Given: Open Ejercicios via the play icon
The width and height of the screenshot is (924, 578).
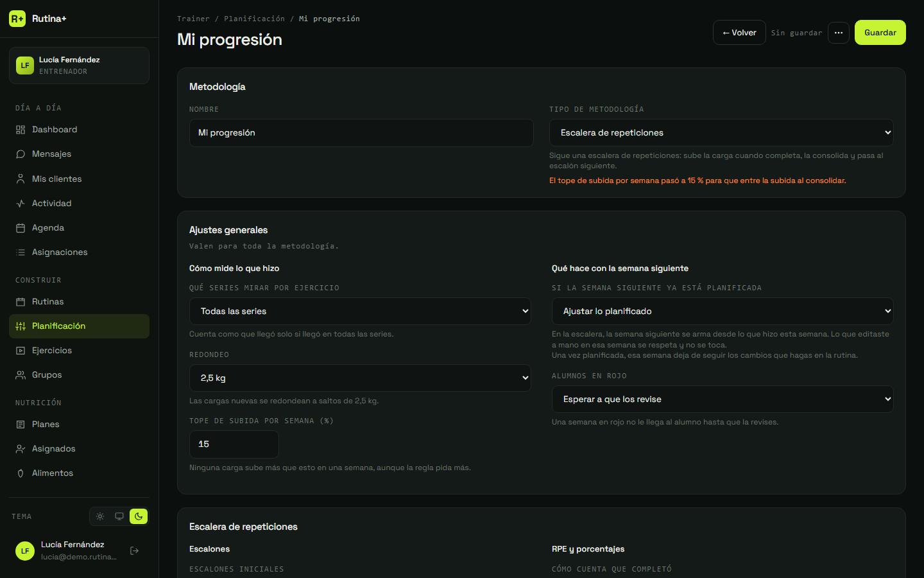Looking at the screenshot, I should pyautogui.click(x=21, y=351).
